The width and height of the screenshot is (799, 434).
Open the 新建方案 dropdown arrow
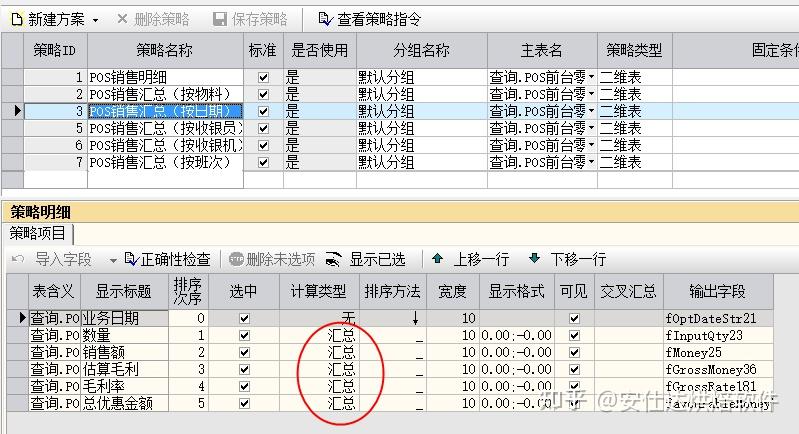pyautogui.click(x=95, y=20)
